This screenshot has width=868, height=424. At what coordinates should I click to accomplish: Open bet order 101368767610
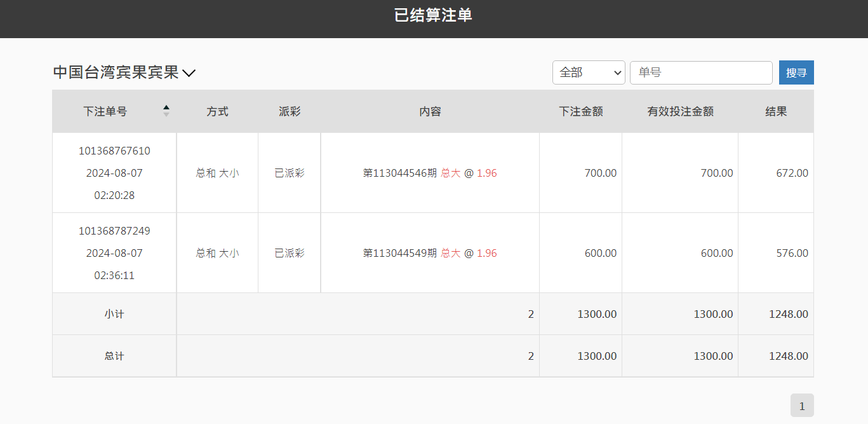click(x=114, y=151)
